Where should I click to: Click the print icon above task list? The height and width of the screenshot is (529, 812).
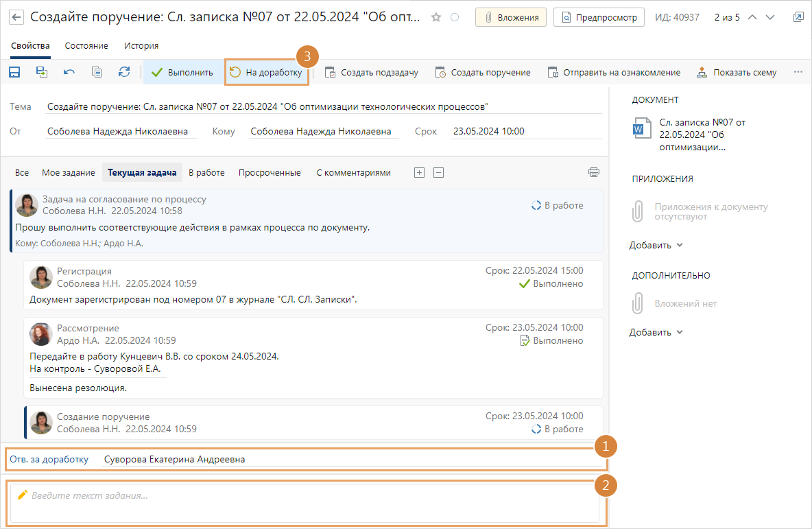[x=594, y=172]
